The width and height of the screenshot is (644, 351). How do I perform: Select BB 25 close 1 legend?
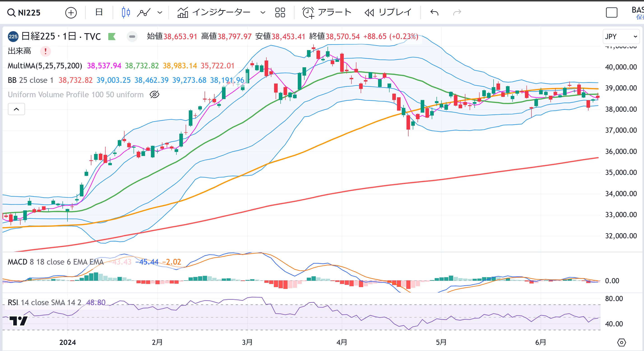click(x=30, y=80)
